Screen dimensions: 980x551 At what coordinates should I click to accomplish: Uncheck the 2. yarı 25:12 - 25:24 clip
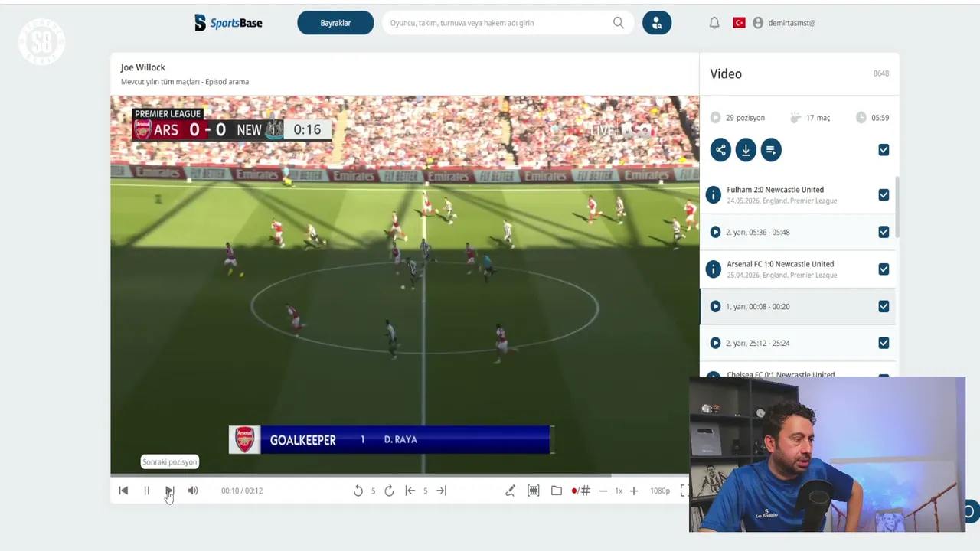coord(884,343)
